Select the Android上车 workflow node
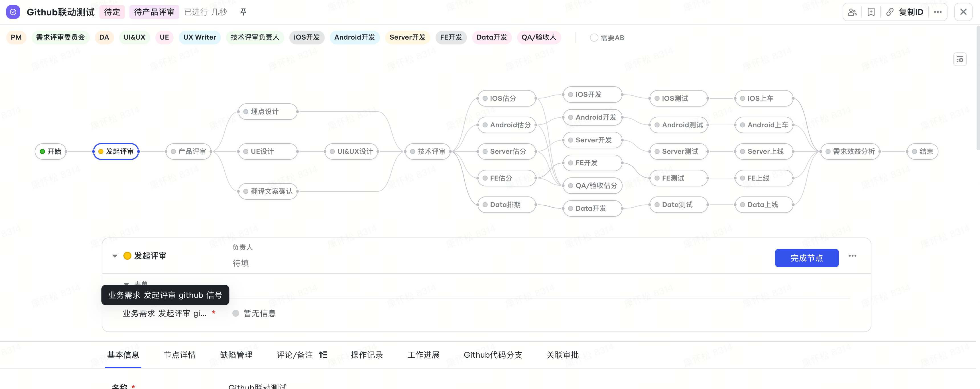Image resolution: width=980 pixels, height=389 pixels. click(764, 125)
